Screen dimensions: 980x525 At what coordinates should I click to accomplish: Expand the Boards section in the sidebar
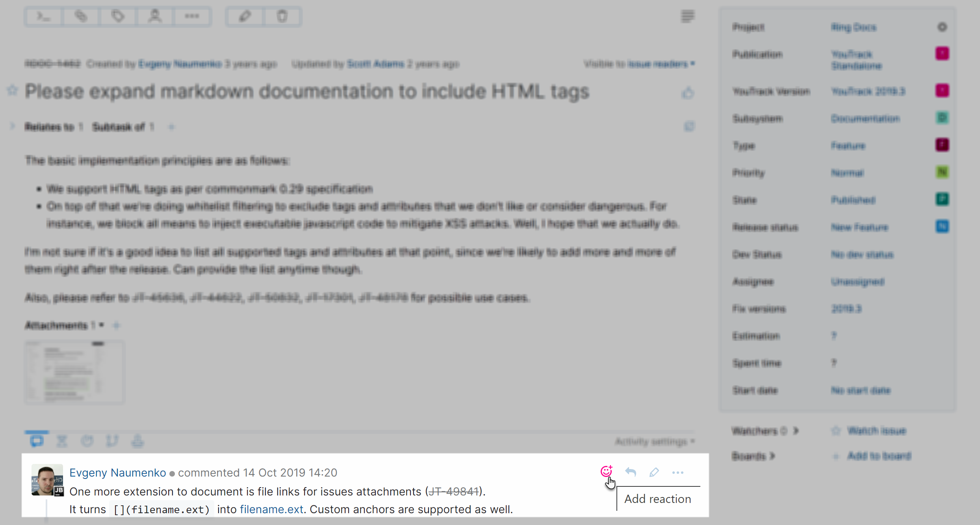coord(753,456)
